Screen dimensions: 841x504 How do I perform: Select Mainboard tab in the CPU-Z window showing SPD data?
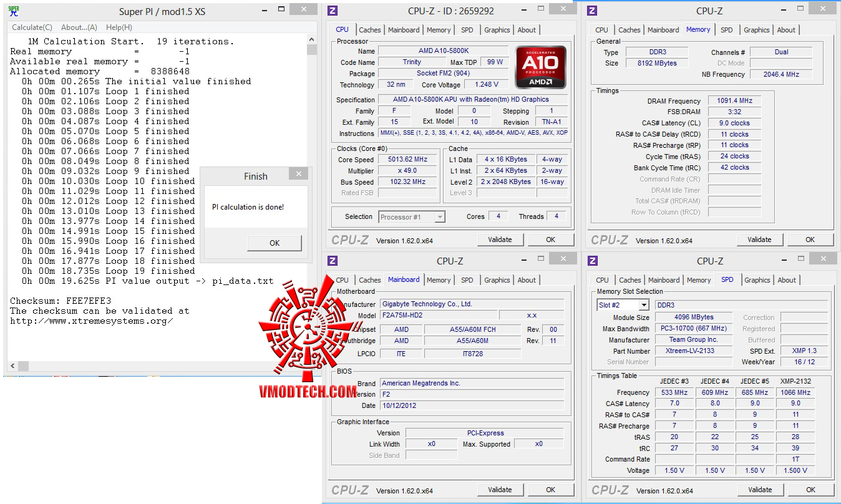(664, 280)
